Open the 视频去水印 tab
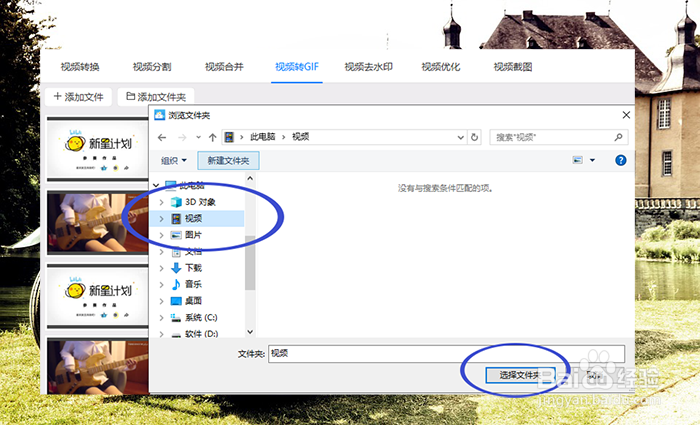The image size is (700, 425). [x=369, y=67]
